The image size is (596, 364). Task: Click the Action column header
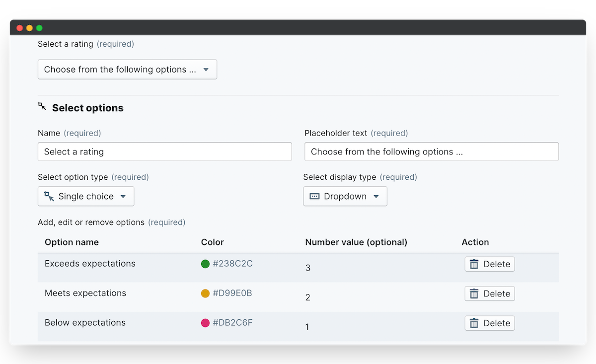(x=475, y=242)
